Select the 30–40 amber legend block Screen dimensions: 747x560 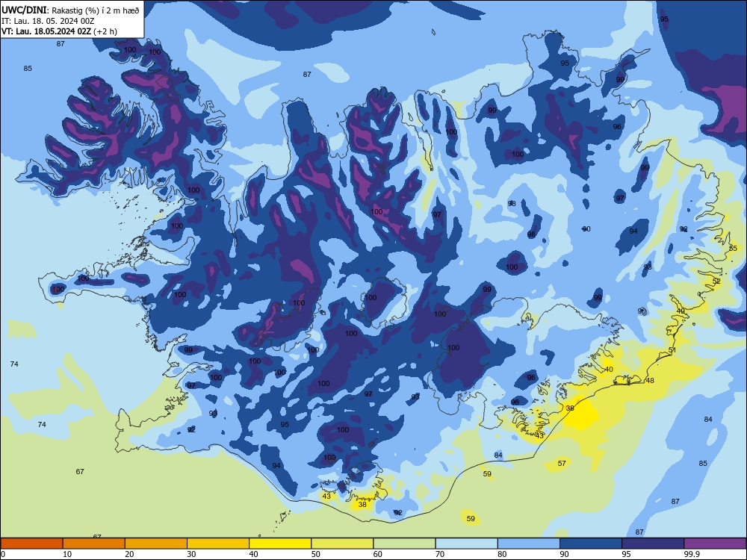tap(218, 544)
